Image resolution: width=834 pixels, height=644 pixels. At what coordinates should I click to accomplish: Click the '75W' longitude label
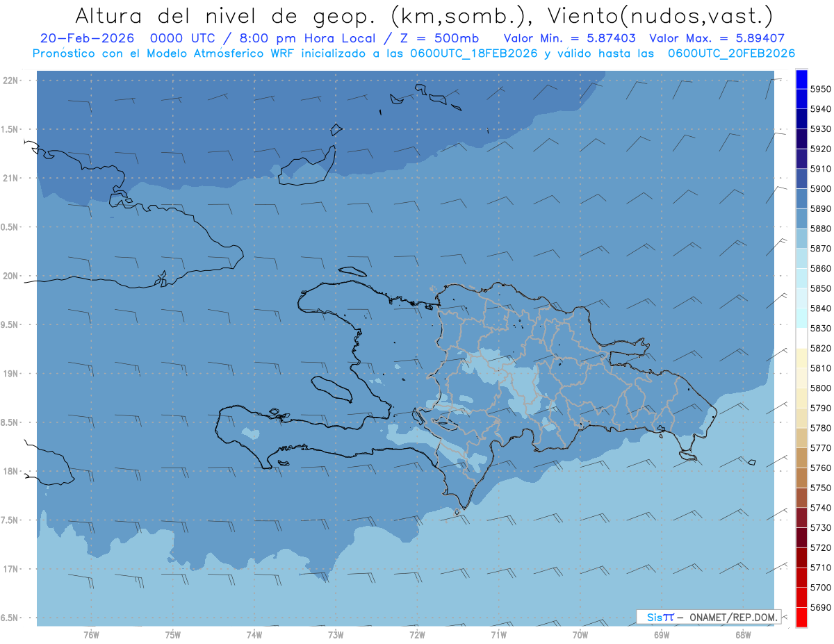173,634
